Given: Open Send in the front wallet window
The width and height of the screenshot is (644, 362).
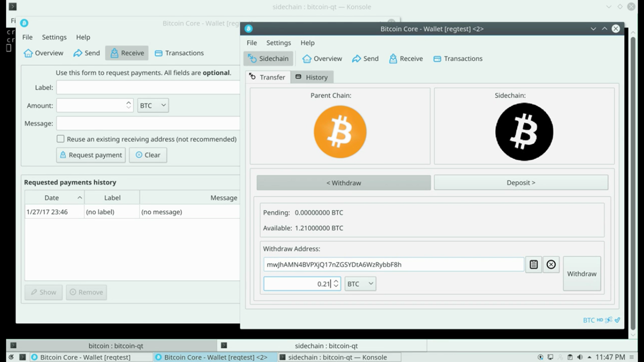Looking at the screenshot, I should point(365,58).
